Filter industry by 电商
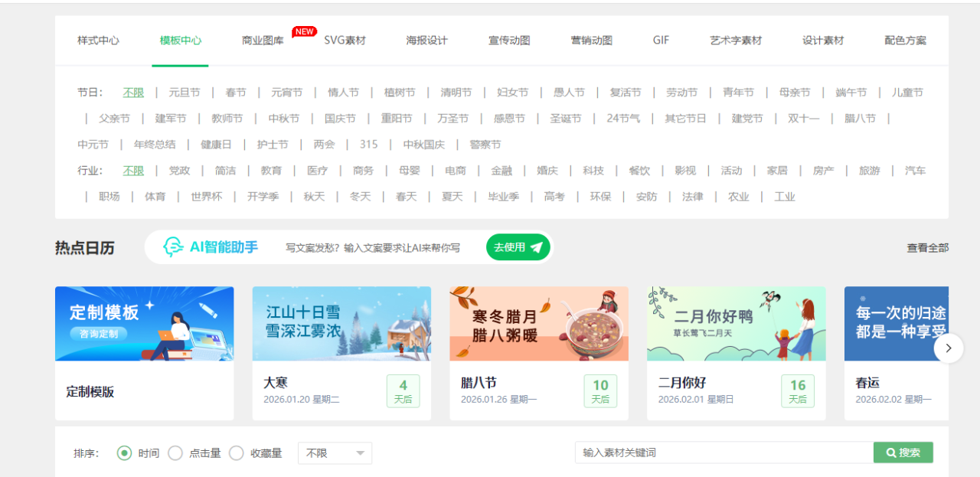The height and width of the screenshot is (477, 980). [455, 171]
